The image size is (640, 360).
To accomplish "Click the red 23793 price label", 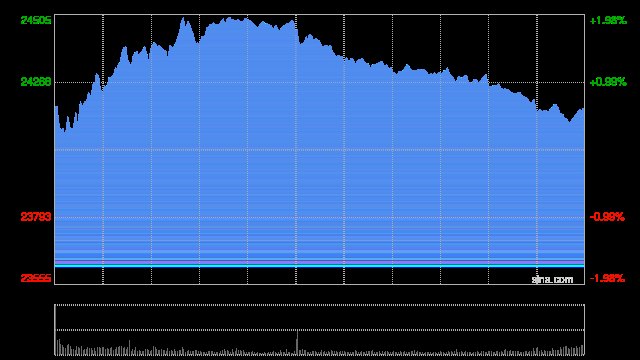I will tap(36, 217).
